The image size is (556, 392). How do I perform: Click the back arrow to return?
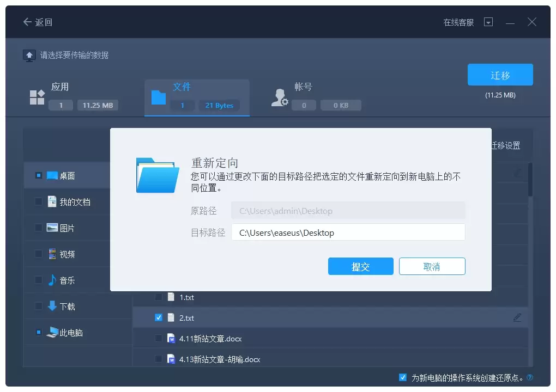click(27, 22)
